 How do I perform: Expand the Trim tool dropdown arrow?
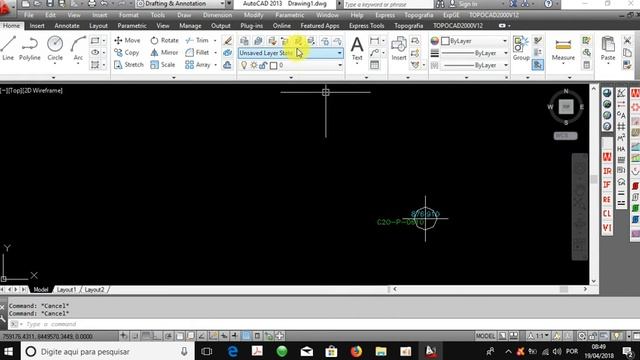tap(215, 40)
